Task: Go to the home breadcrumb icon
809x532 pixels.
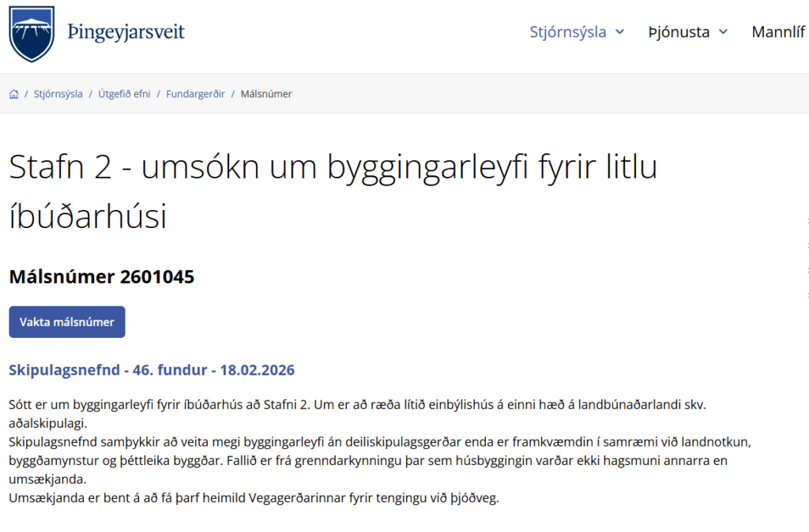Action: coord(14,94)
